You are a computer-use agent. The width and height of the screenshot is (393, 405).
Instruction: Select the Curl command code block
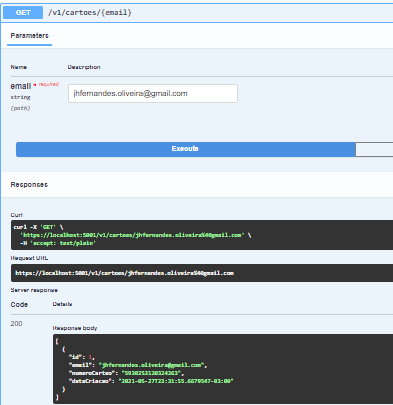point(202,235)
